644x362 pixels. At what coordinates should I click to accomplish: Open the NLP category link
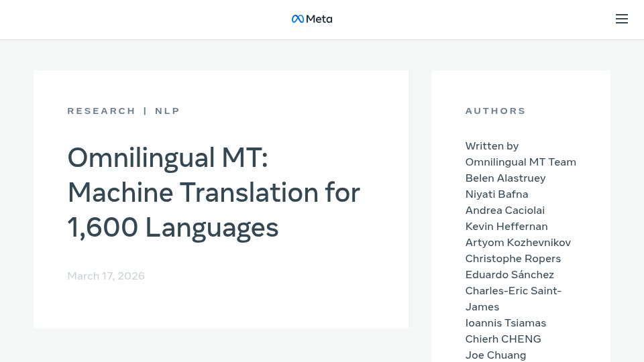[x=167, y=111]
